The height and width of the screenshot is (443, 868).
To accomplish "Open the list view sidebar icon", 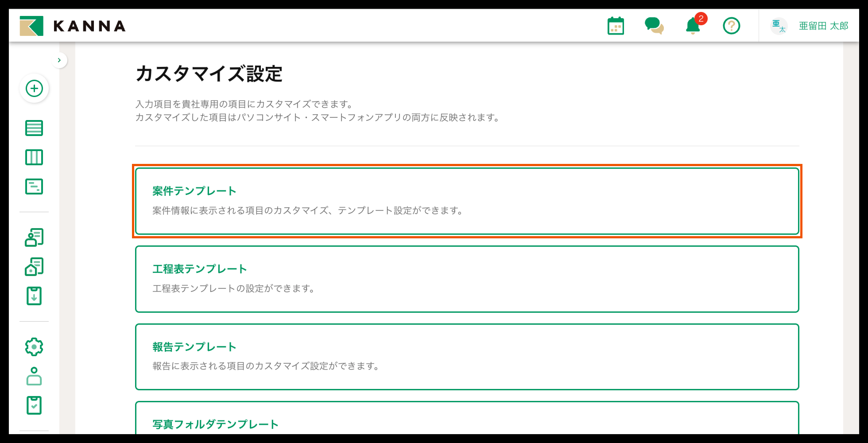I will pos(34,128).
